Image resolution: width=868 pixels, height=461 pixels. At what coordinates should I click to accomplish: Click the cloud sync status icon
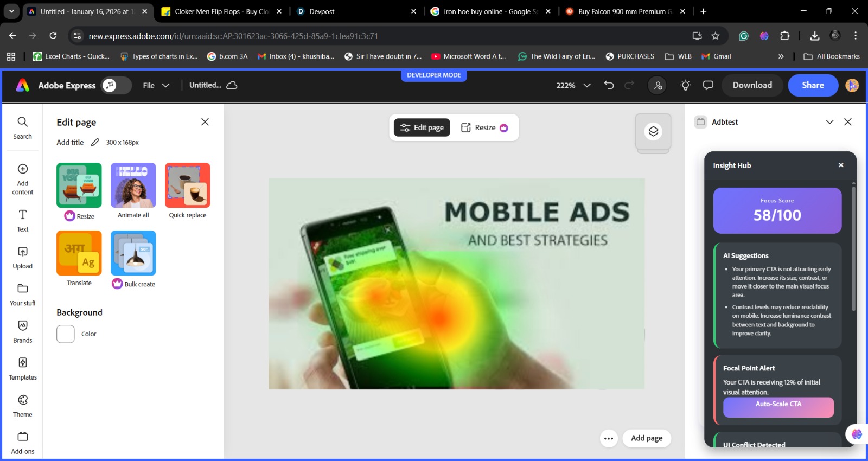pos(232,85)
